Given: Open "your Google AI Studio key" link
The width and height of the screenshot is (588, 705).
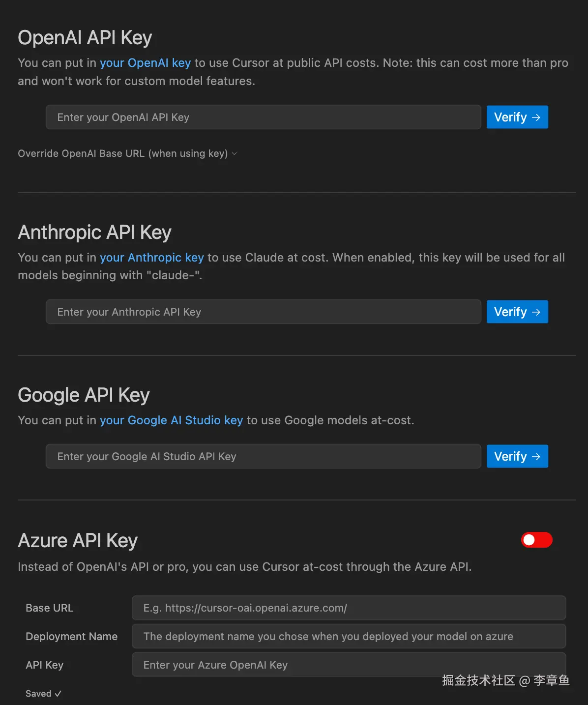Looking at the screenshot, I should (171, 420).
